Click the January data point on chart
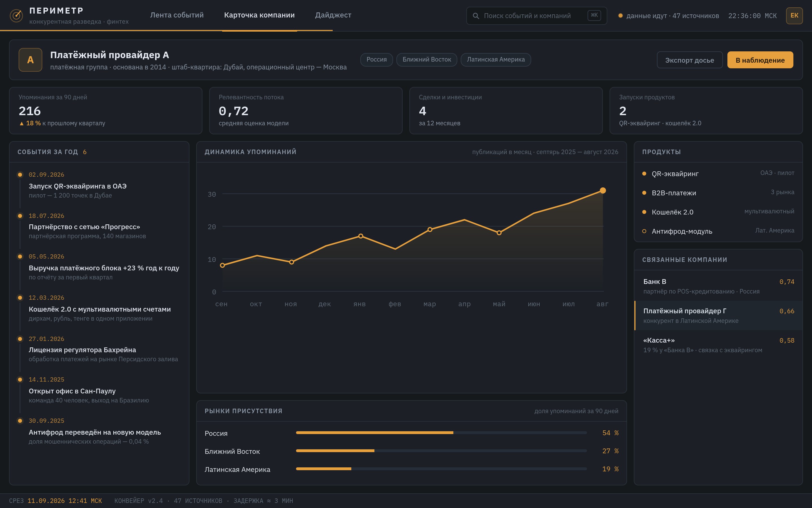The height and width of the screenshot is (508, 812). click(x=361, y=236)
